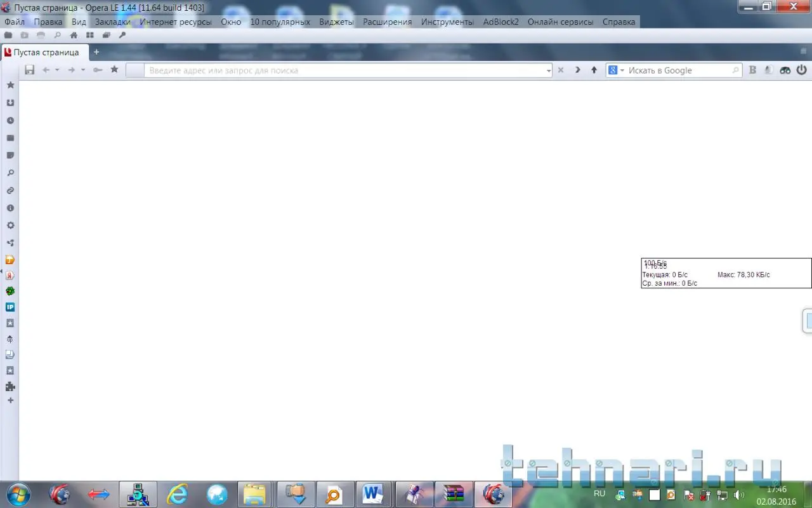Open the Windows Start menu

coord(17,493)
